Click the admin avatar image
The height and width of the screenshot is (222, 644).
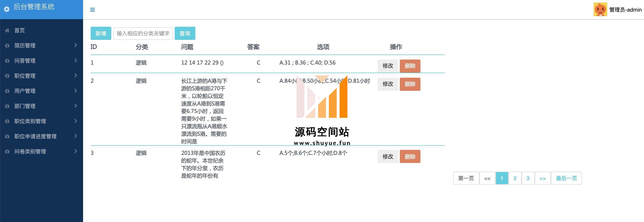[x=600, y=10]
